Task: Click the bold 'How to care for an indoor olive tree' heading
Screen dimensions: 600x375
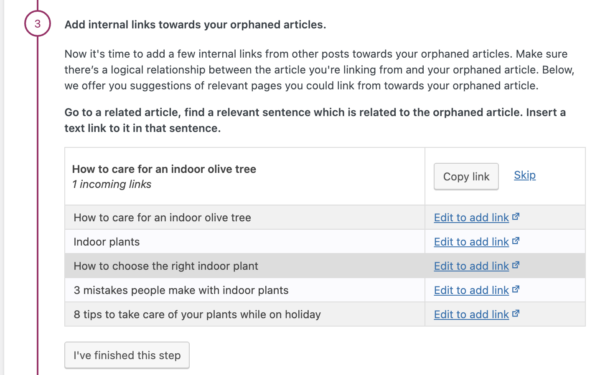Action: 164,169
